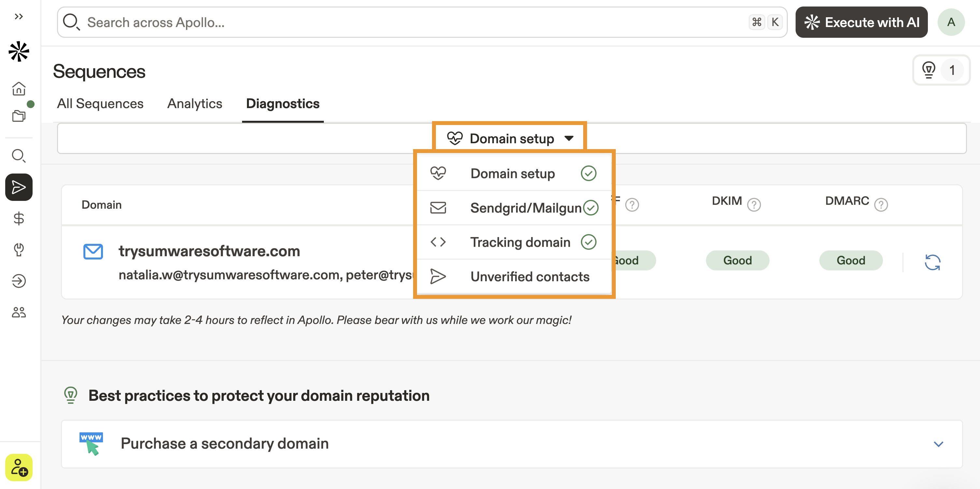Viewport: 980px width, 489px height.
Task: Click the DMARC help question-mark icon
Action: coord(880,205)
